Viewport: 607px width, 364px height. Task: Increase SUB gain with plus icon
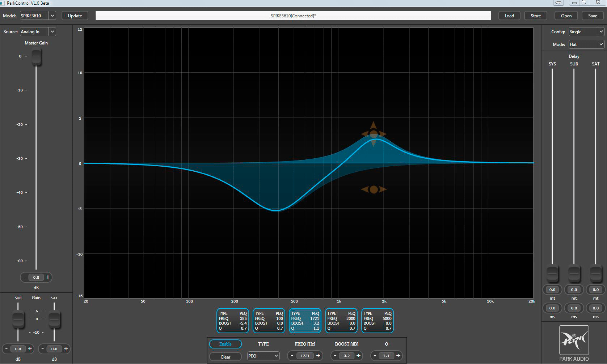click(x=30, y=349)
